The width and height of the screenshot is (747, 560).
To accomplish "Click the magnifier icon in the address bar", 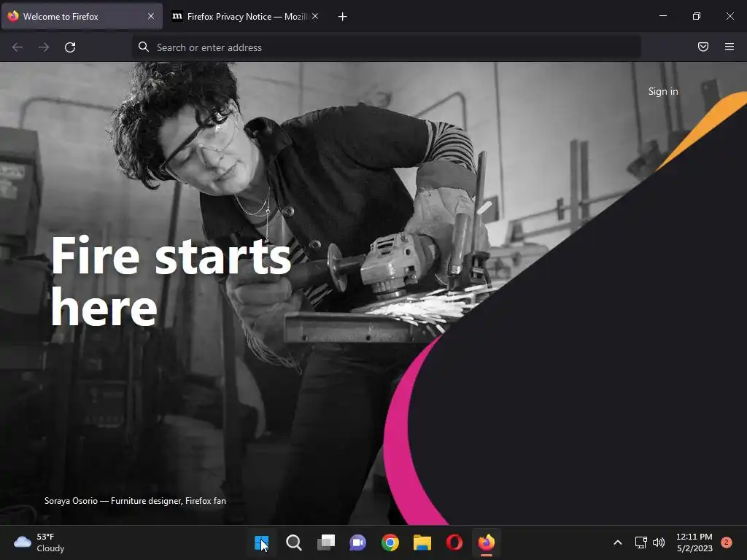I will click(x=144, y=47).
